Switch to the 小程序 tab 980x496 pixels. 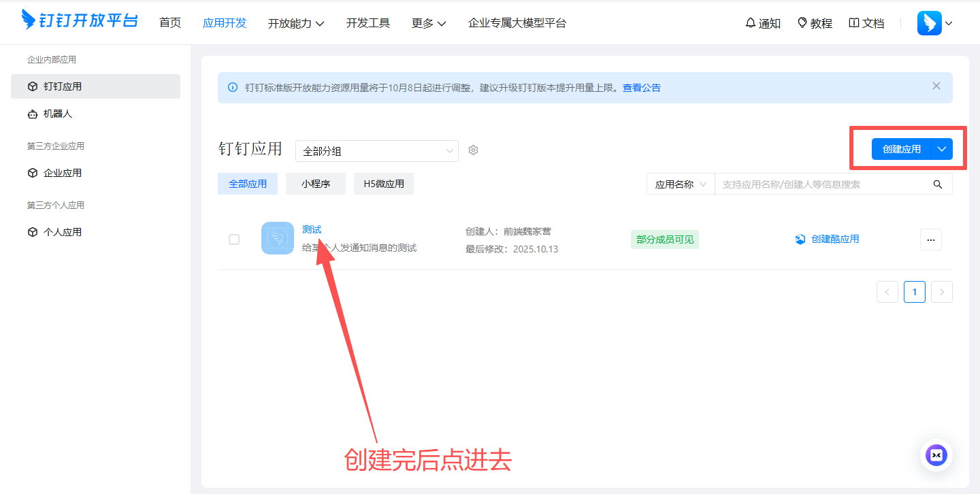pyautogui.click(x=316, y=184)
